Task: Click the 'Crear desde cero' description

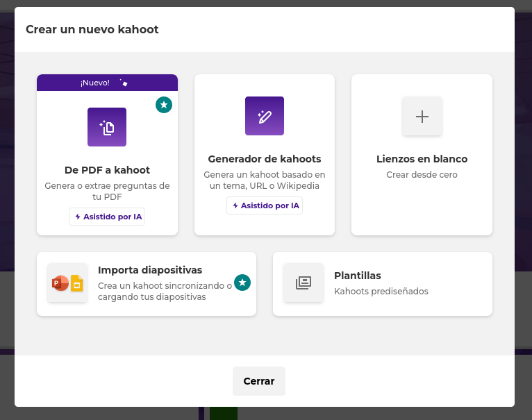Action: point(422,175)
